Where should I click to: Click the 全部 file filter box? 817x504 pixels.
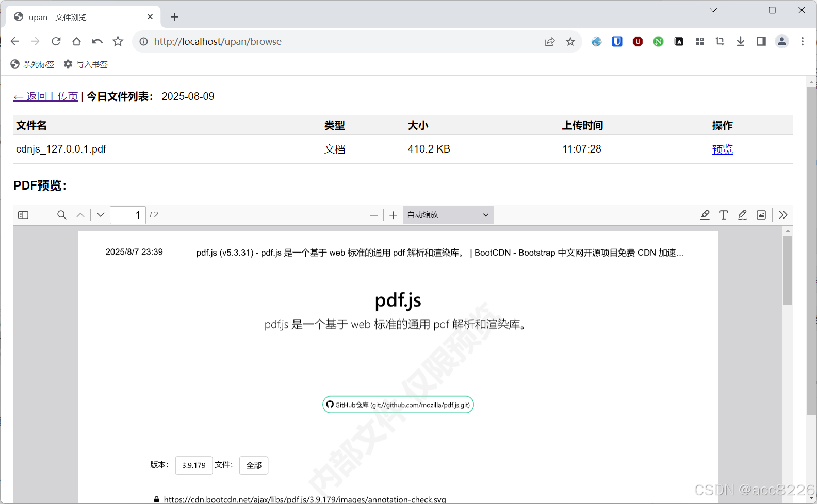[254, 465]
